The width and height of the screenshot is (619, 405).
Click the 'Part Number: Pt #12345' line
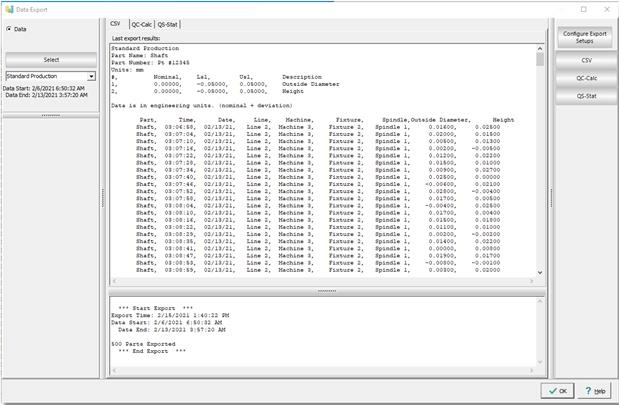pyautogui.click(x=150, y=63)
